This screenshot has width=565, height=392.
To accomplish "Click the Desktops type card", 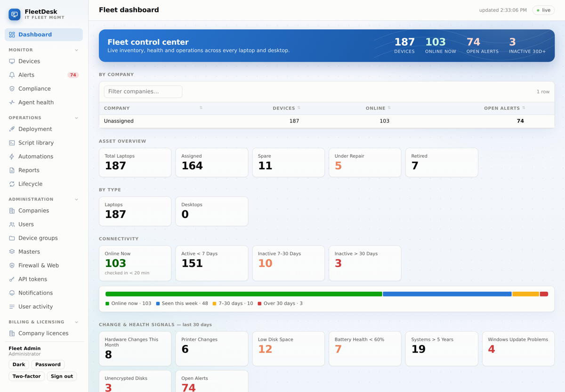I will (x=212, y=211).
